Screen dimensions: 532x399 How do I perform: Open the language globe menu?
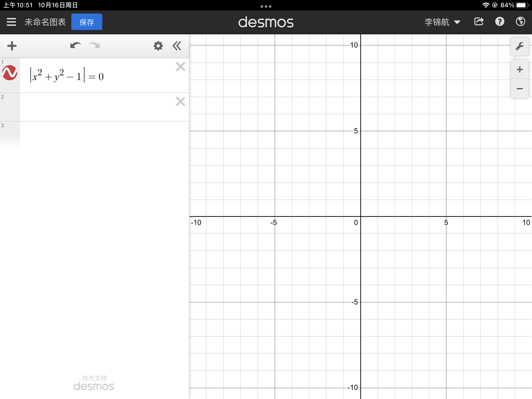click(x=520, y=22)
